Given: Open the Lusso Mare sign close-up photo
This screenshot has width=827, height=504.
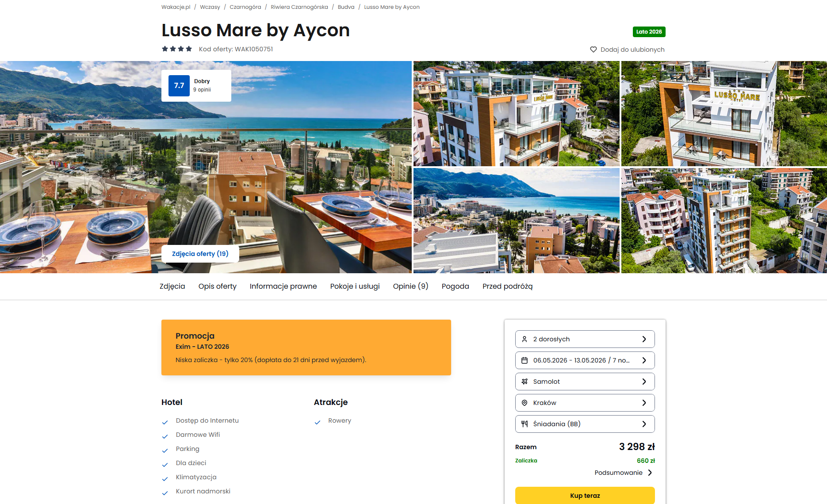Looking at the screenshot, I should [724, 114].
